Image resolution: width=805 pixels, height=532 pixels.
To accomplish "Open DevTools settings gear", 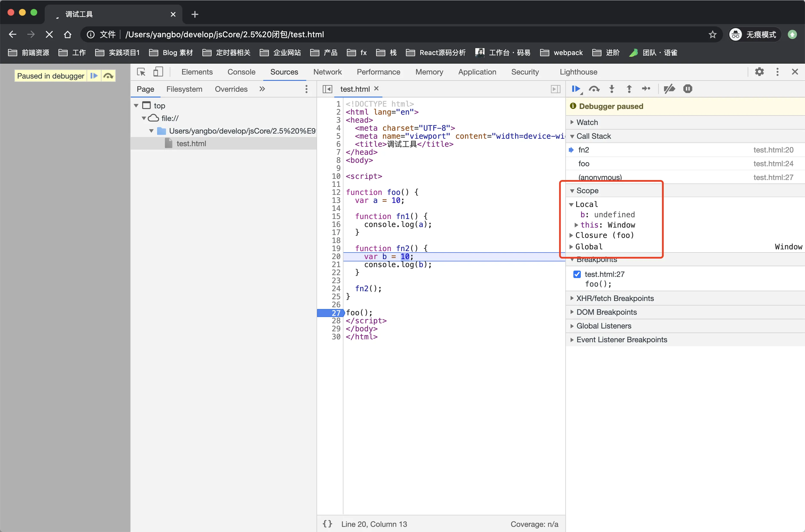I will (x=759, y=72).
